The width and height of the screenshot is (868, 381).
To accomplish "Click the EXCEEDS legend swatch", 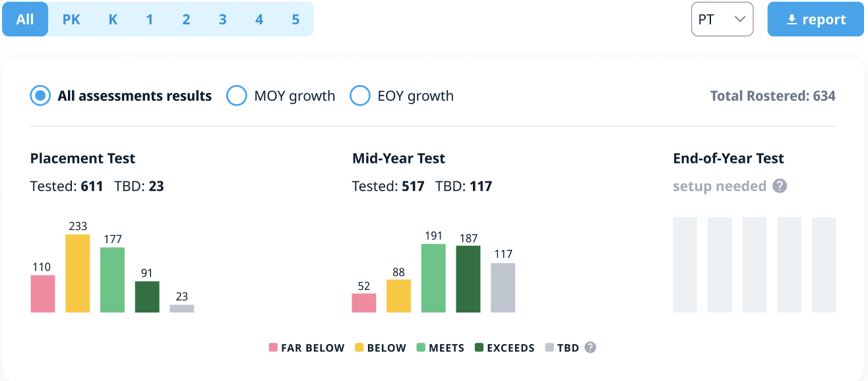I will coord(479,347).
